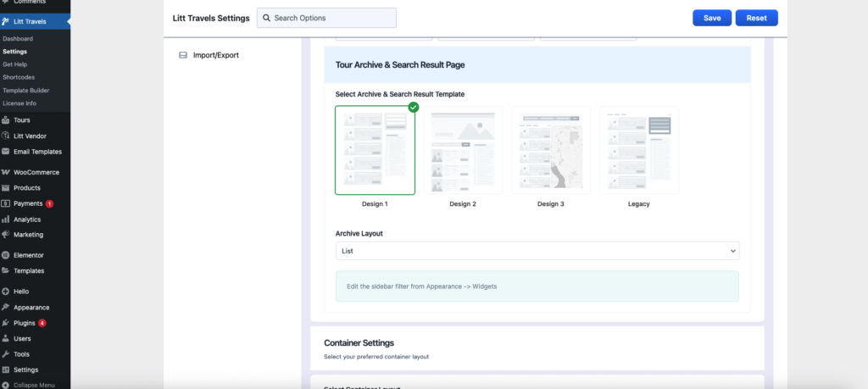Click the WooCommerce logo icon

tap(6, 172)
